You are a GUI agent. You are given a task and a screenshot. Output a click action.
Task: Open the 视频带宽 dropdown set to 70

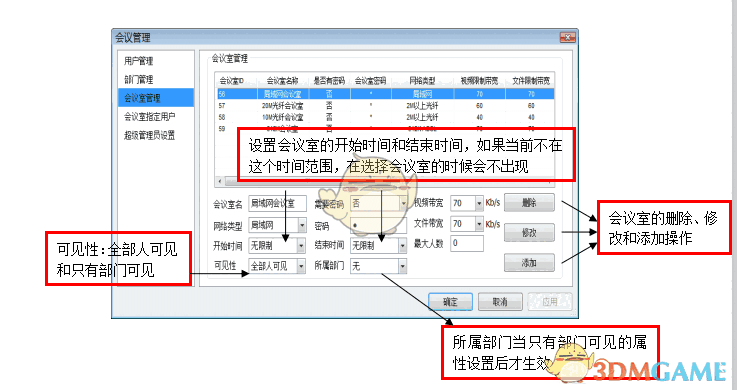click(x=479, y=203)
